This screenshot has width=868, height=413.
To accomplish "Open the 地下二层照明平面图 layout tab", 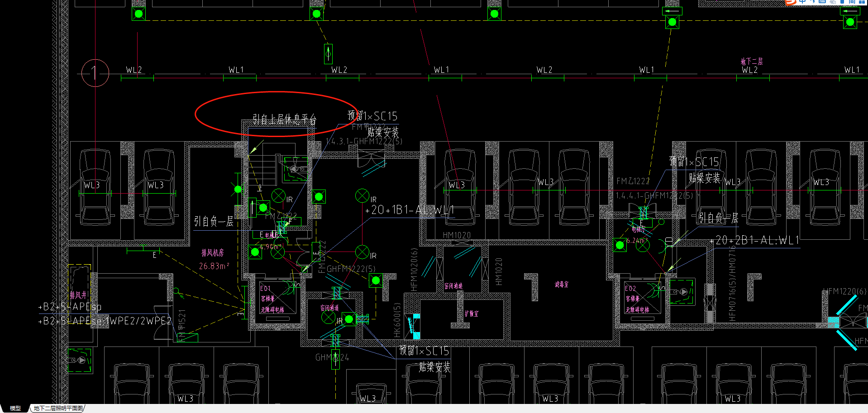I will (58, 408).
